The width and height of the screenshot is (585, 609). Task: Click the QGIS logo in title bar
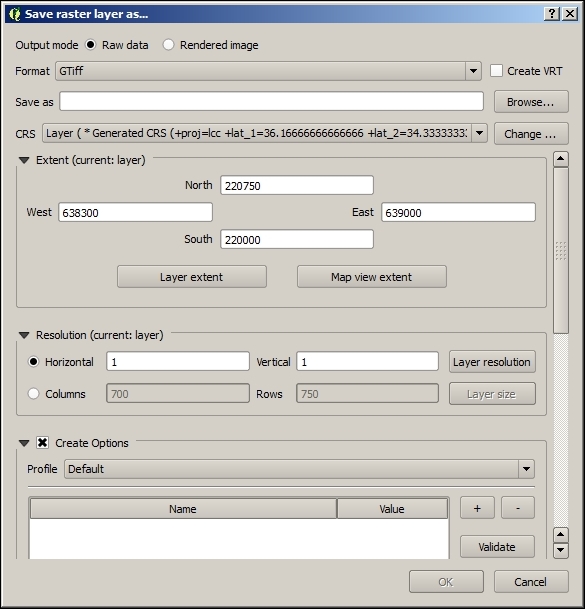15,14
